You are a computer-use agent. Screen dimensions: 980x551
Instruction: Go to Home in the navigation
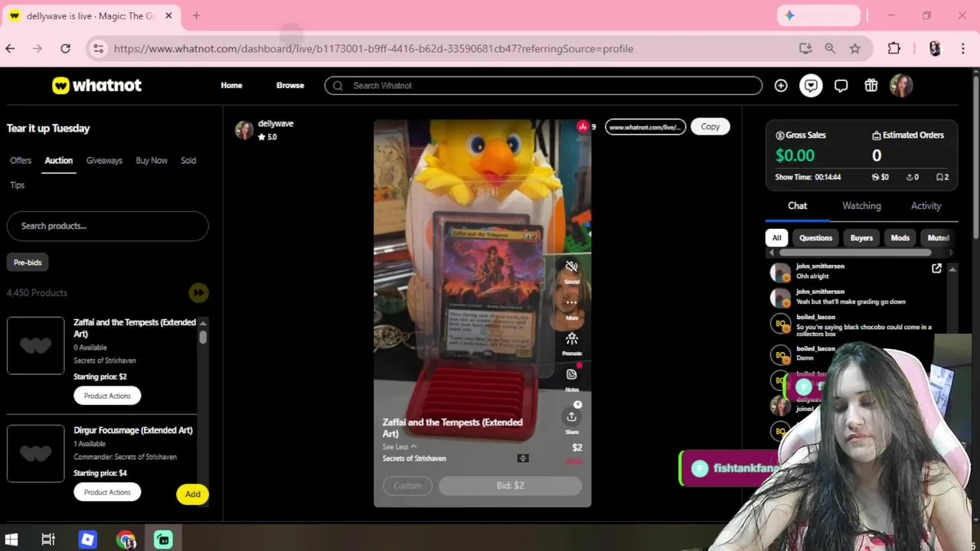[231, 86]
